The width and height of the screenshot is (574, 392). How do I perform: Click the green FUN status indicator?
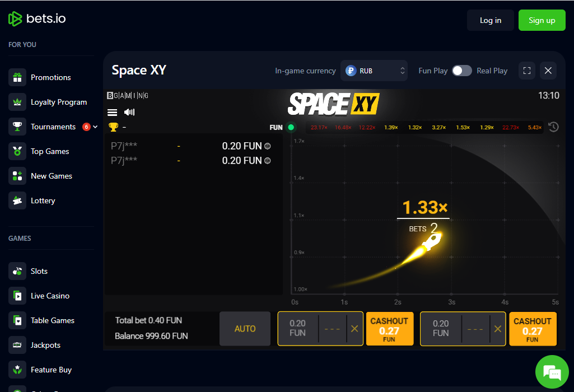click(291, 127)
